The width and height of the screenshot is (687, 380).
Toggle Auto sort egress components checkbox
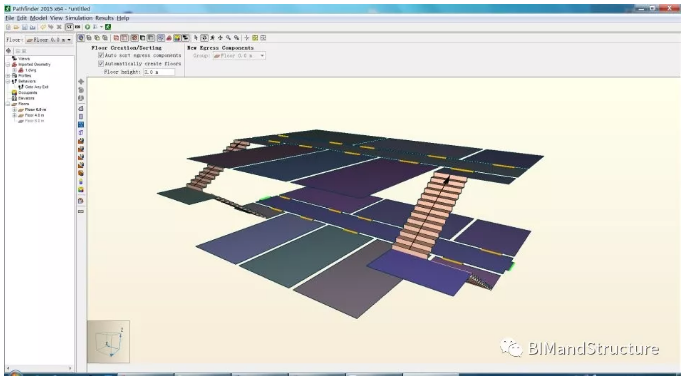(101, 55)
